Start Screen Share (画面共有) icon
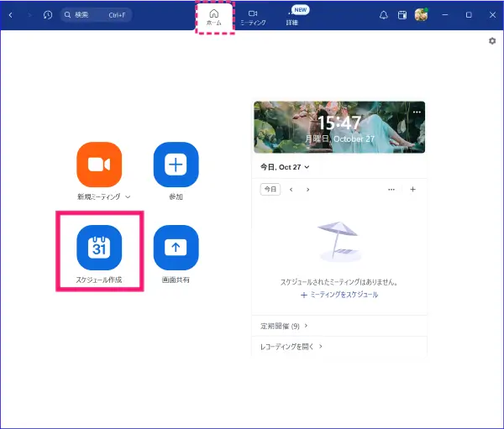The width and height of the screenshot is (504, 429). coord(176,248)
